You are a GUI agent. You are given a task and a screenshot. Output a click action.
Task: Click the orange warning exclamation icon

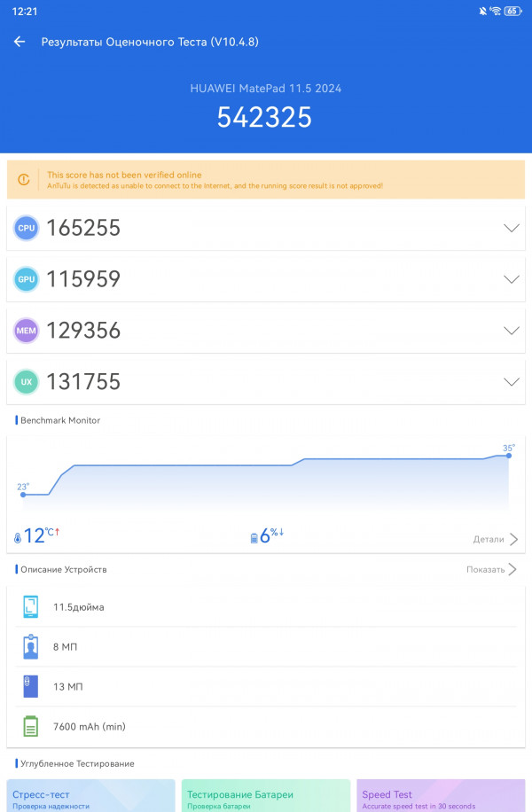click(x=24, y=180)
